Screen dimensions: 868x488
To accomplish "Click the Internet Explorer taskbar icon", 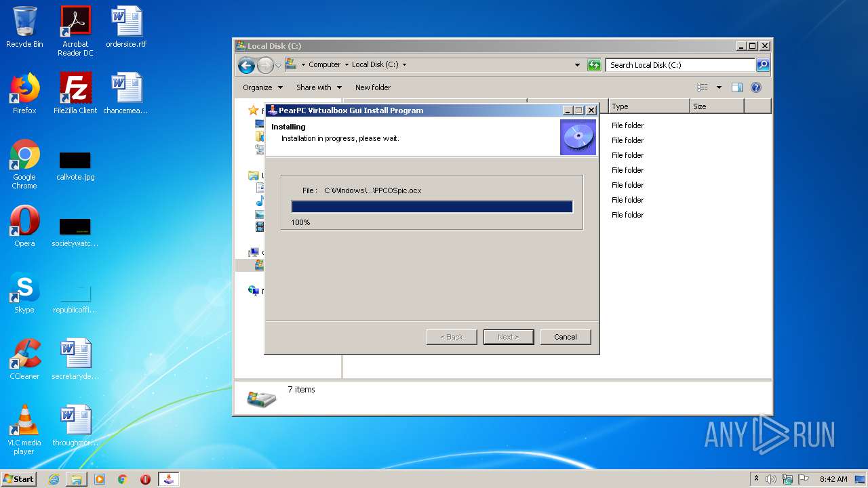I will click(x=54, y=479).
